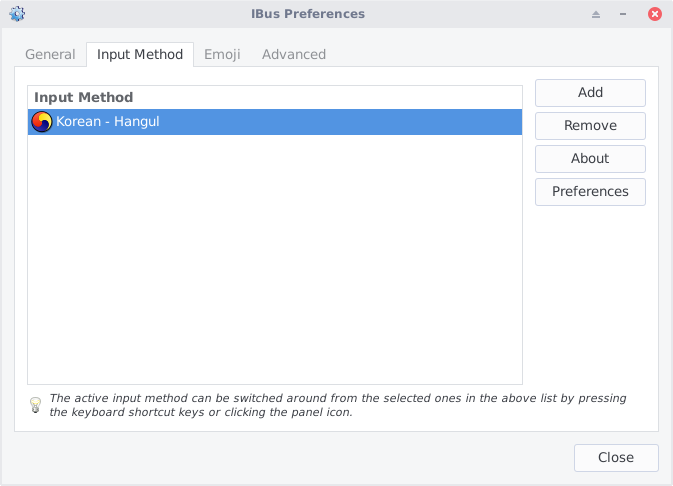Remove the selected input method

tap(590, 126)
